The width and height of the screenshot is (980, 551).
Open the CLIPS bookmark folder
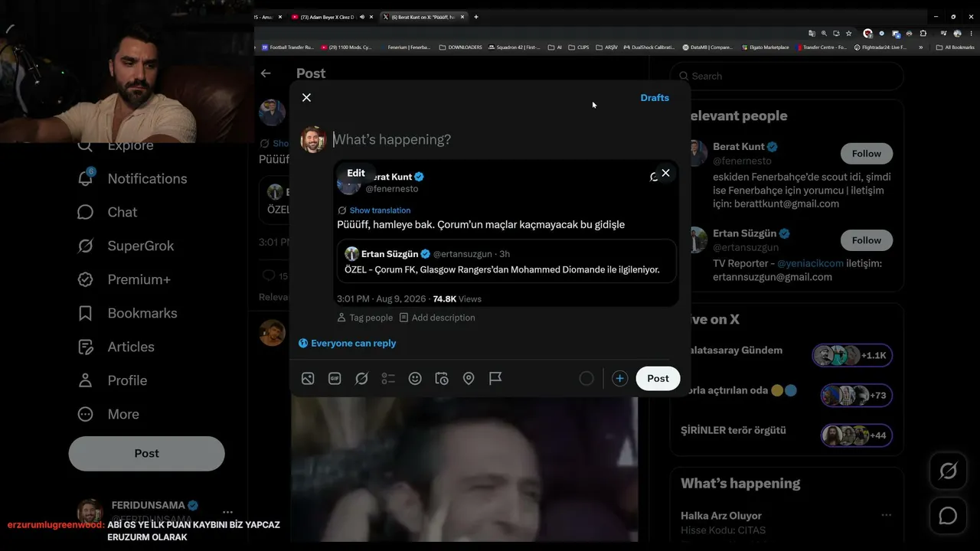pyautogui.click(x=579, y=47)
